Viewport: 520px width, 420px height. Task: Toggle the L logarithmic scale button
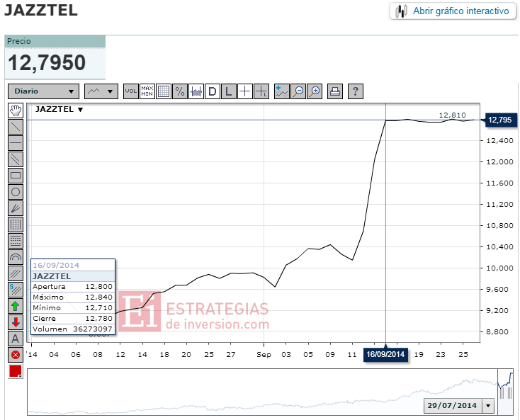(229, 91)
